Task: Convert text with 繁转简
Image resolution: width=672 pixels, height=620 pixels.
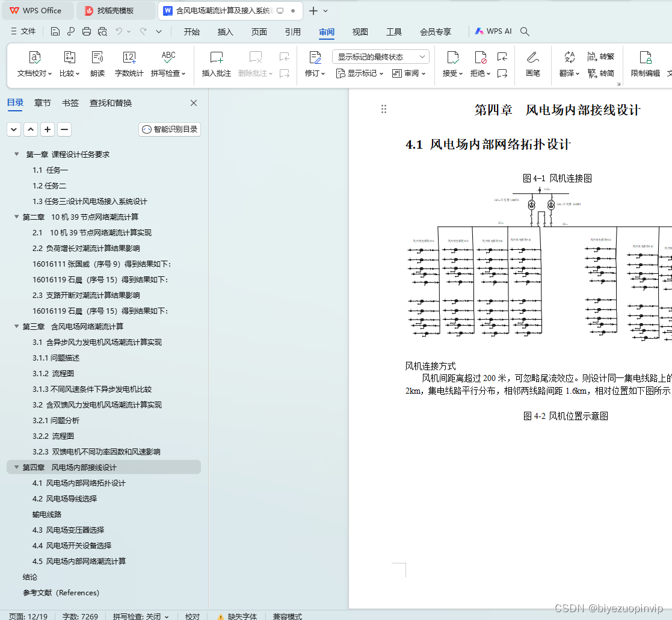Action: point(600,73)
